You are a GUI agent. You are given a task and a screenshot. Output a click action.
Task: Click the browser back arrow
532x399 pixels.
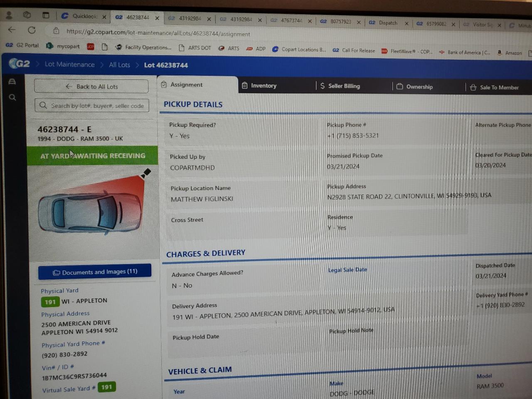coord(12,30)
